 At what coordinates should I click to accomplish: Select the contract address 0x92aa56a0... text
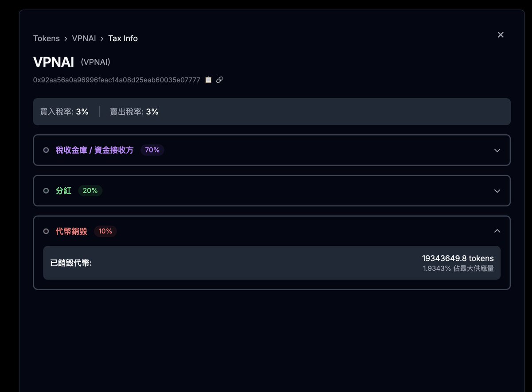pyautogui.click(x=117, y=80)
